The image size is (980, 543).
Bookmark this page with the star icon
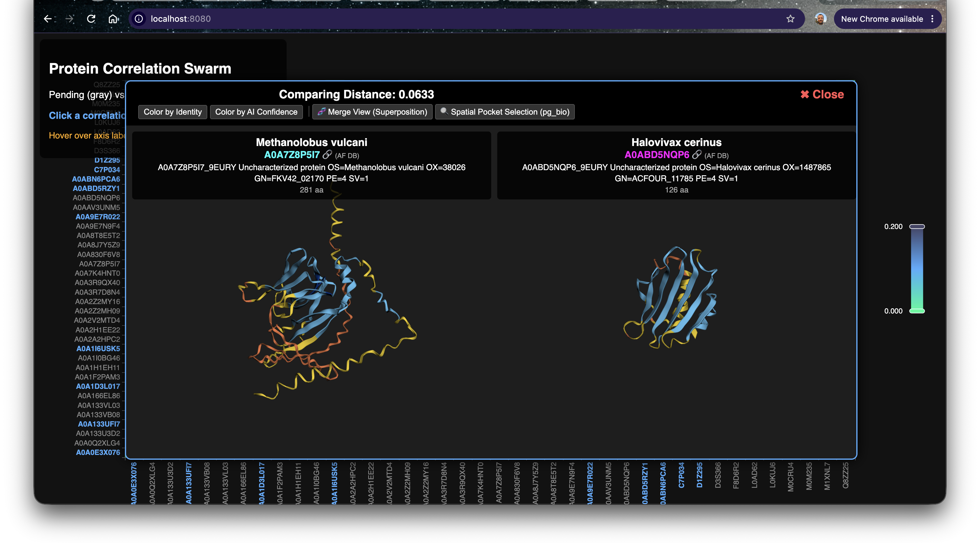pyautogui.click(x=790, y=19)
